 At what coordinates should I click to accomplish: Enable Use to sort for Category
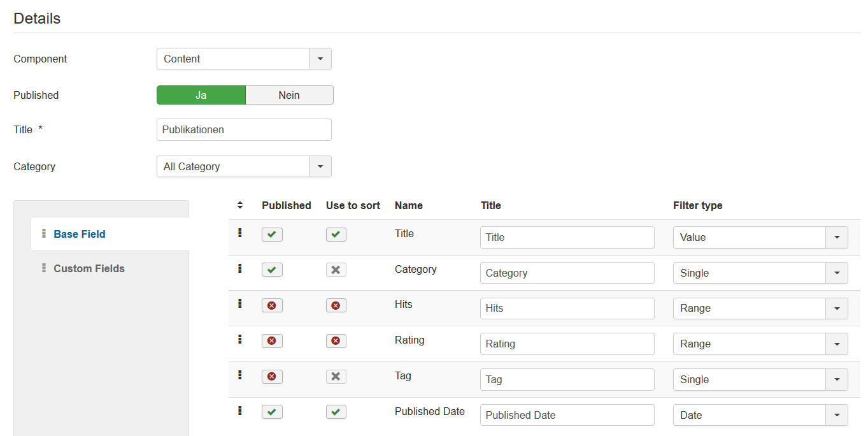point(336,270)
